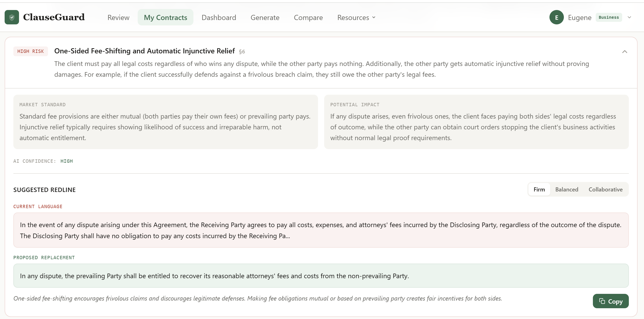The height and width of the screenshot is (319, 644).
Task: Expand the Resources menu
Action: pos(356,17)
